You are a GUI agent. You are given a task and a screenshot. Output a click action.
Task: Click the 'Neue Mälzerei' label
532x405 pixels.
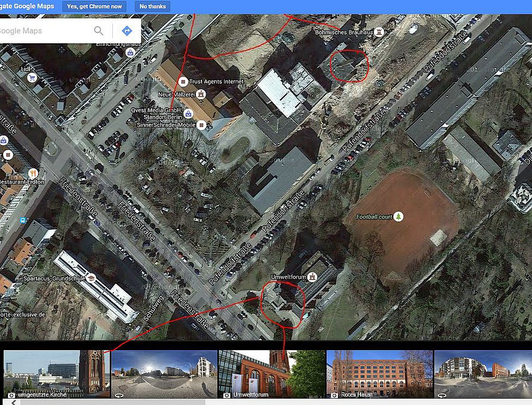pos(177,94)
